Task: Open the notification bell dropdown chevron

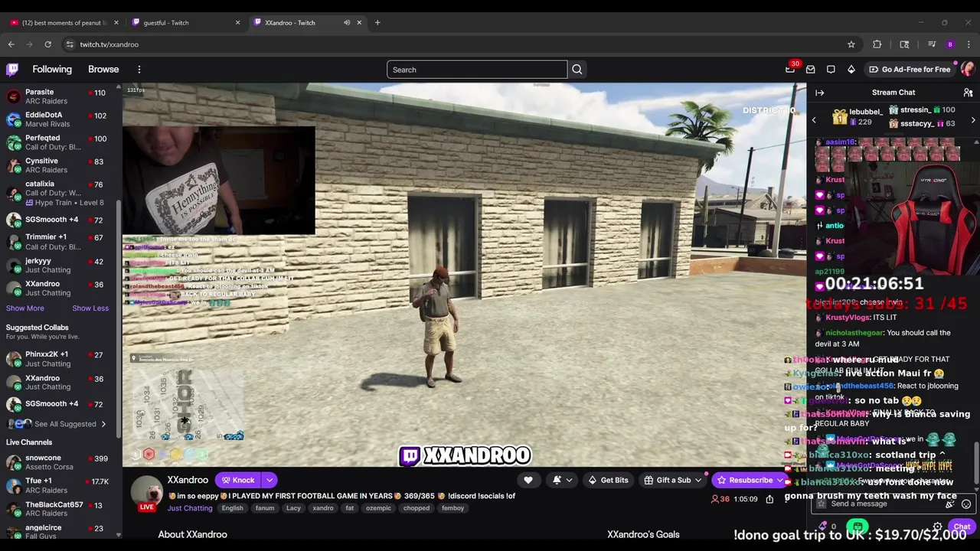Action: click(569, 481)
